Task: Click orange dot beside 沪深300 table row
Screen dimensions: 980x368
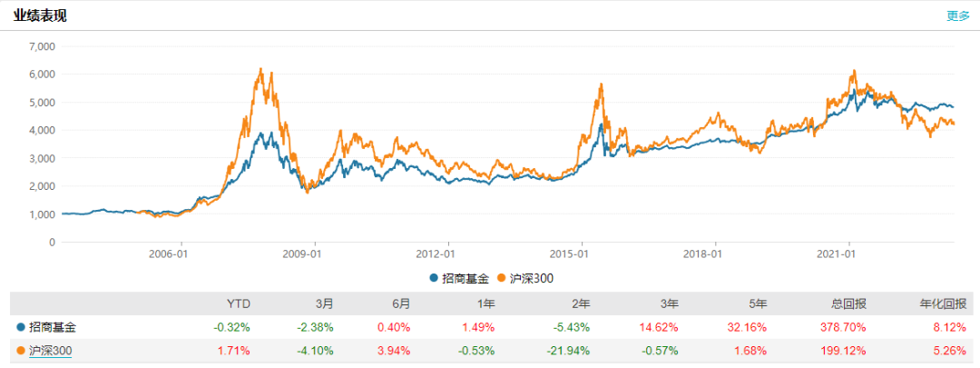Action: [x=20, y=350]
